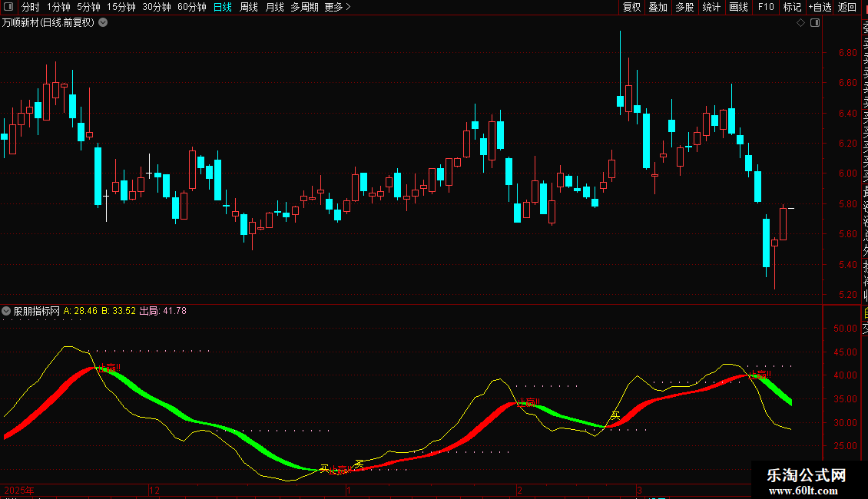Screen dimensions: 868x499
Task: Select the 30分钟 period
Action: (x=157, y=7)
